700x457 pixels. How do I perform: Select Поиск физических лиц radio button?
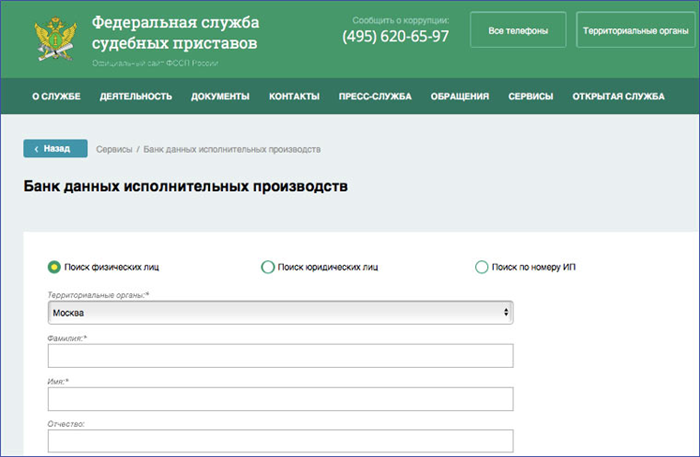(54, 267)
